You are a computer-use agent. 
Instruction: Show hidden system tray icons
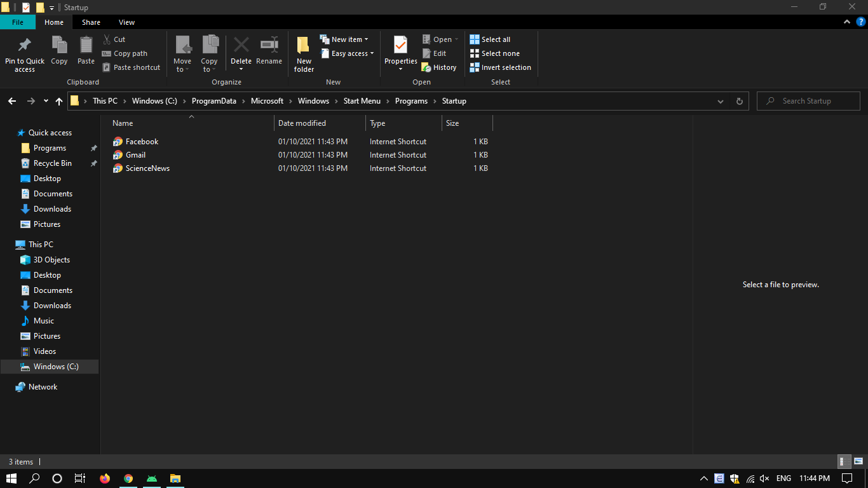coord(703,478)
